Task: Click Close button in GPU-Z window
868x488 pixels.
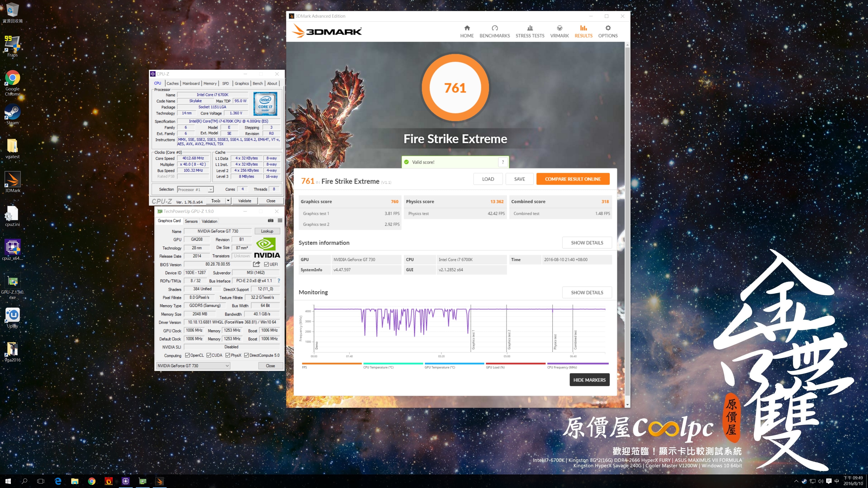Action: [270, 366]
